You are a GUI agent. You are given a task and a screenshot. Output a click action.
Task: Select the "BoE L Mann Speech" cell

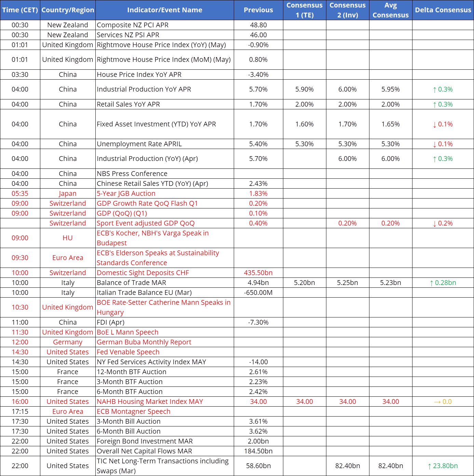point(165,332)
